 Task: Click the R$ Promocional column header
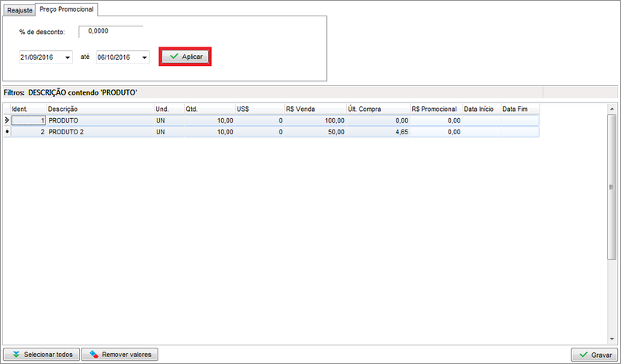point(435,109)
